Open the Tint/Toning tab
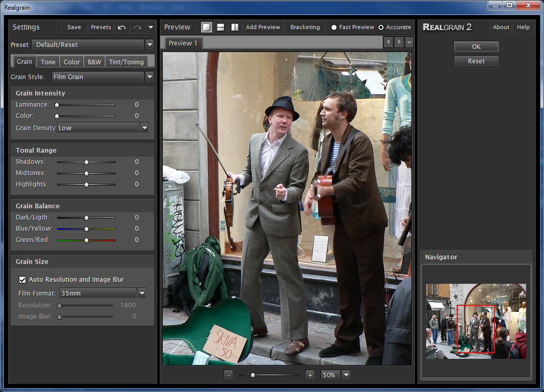This screenshot has width=544, height=392. pos(126,62)
